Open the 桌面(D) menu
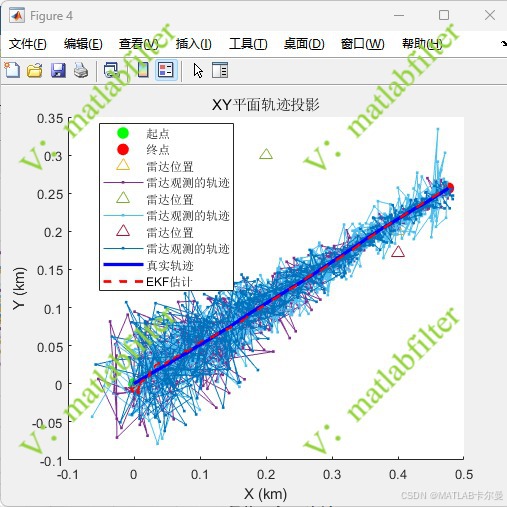507x507 pixels. (304, 44)
